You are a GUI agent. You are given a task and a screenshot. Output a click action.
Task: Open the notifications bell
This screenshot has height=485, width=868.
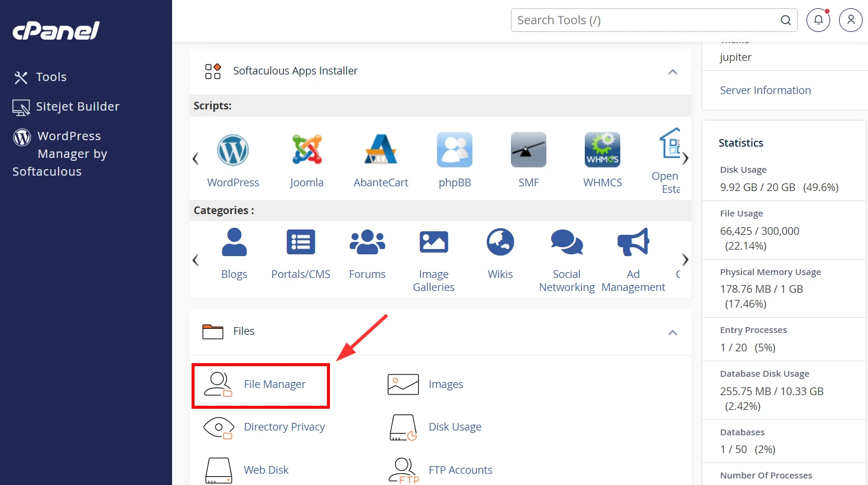pyautogui.click(x=818, y=20)
